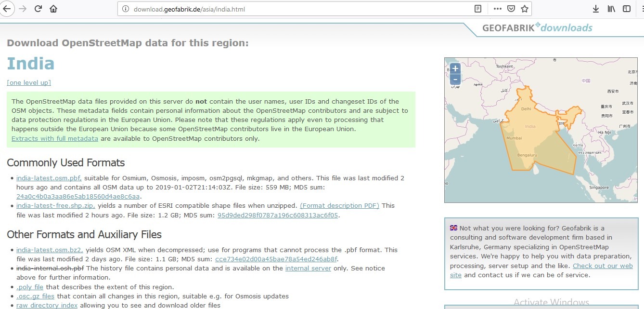Open the Format description PDF link
Image resolution: width=644 pixels, height=309 pixels.
pyautogui.click(x=339, y=205)
